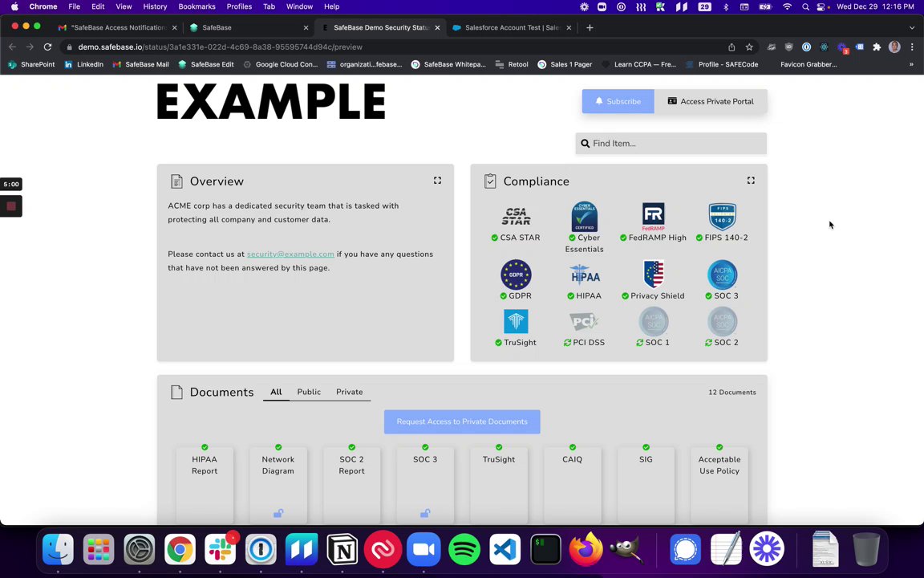
Task: Open the Chrome three-dot menu
Action: pos(912,47)
